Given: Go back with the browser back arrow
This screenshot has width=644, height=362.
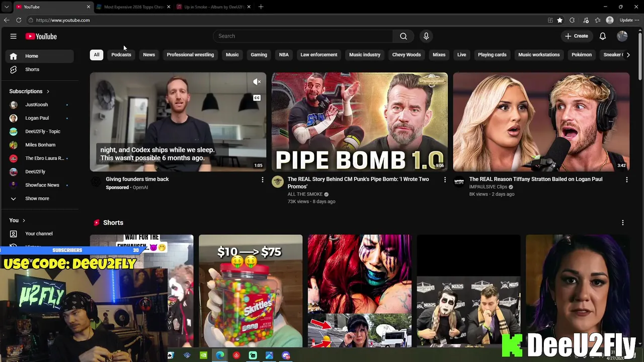Looking at the screenshot, I should point(7,20).
